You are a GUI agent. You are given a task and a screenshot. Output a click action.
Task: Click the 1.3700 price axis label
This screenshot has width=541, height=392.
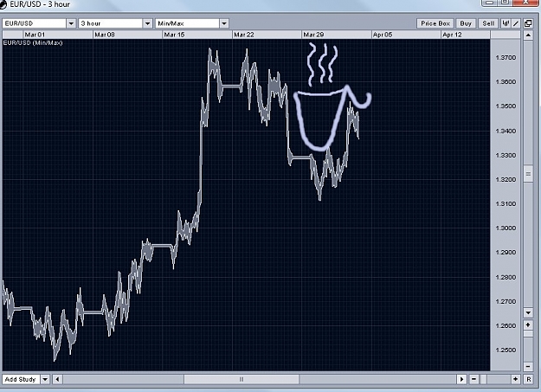(506, 58)
